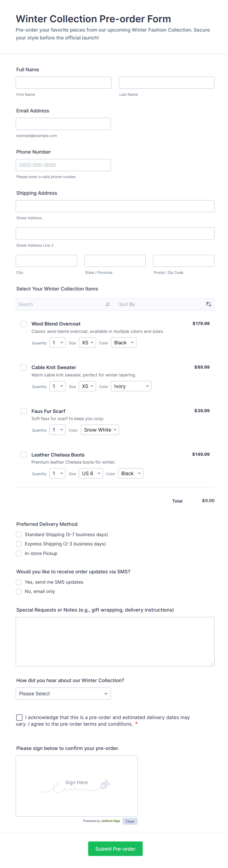Click the search magnifier icon
Viewport: 228px width, 868px height.
(x=108, y=304)
